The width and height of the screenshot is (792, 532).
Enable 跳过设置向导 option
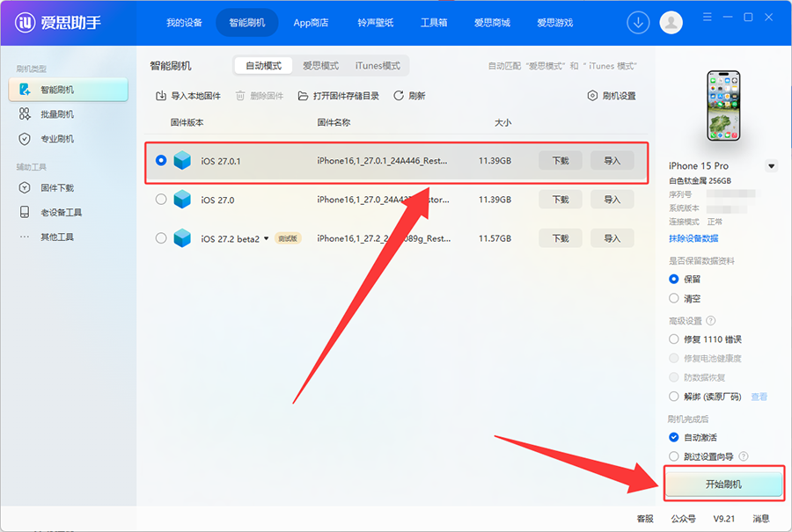point(673,456)
